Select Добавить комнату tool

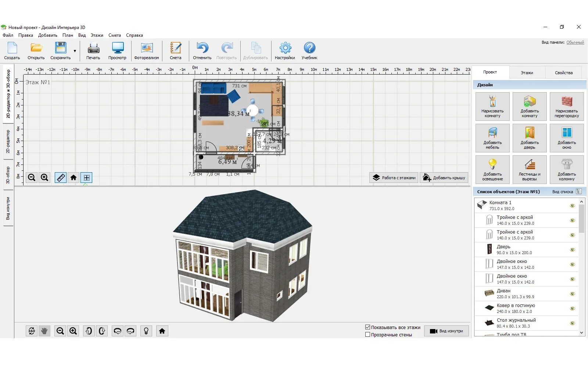530,107
